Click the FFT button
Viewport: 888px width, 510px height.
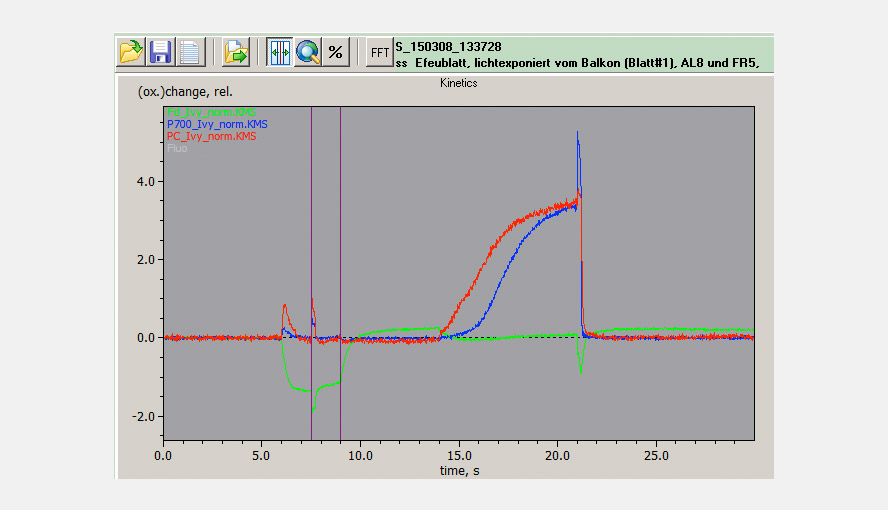coord(379,52)
